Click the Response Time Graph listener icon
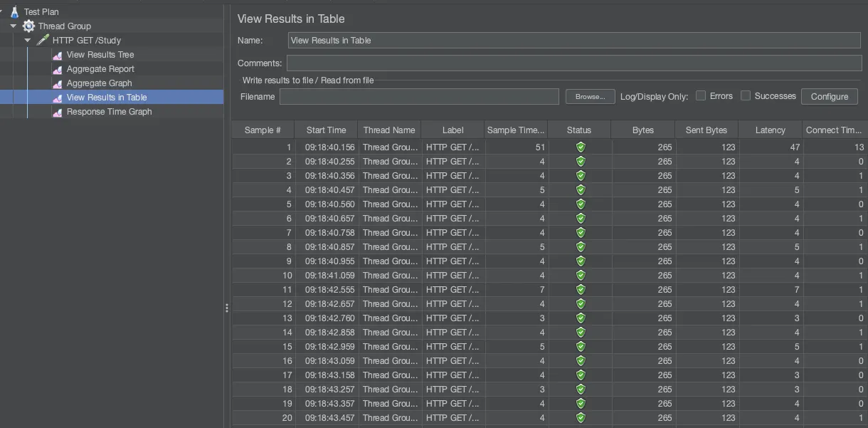This screenshot has width=868, height=428. [57, 112]
